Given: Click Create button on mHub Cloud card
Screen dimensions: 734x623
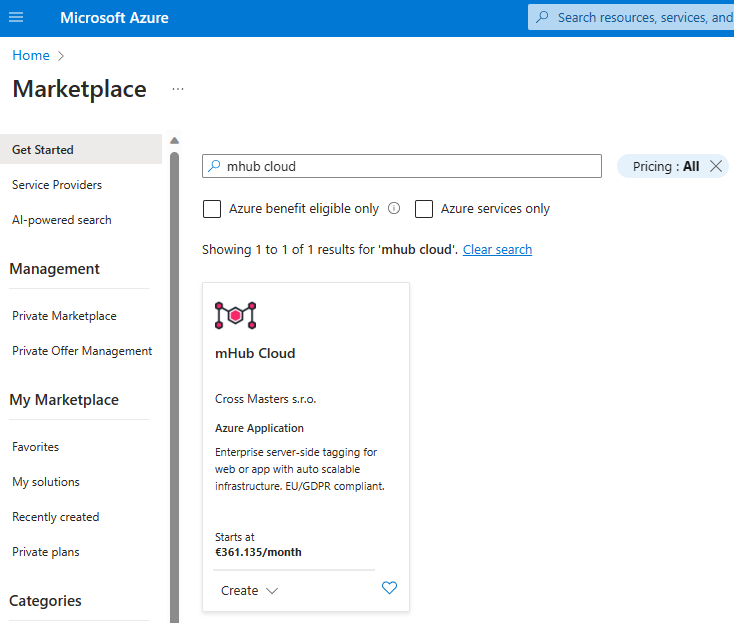Looking at the screenshot, I should 239,591.
